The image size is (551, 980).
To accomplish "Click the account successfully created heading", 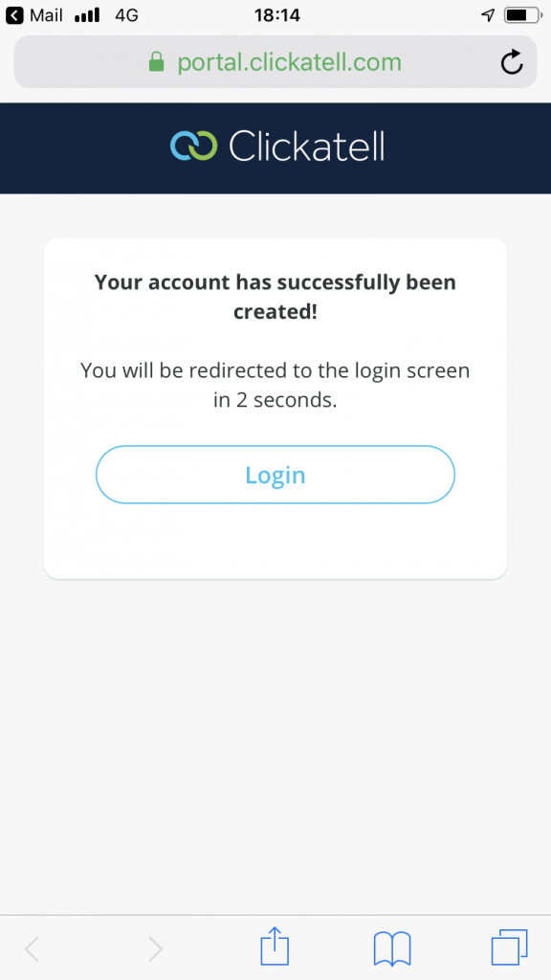I will coord(275,297).
